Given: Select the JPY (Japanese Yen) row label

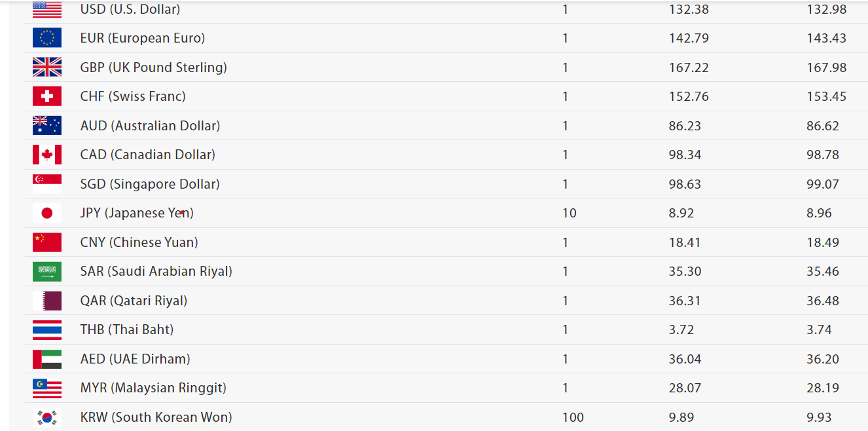Looking at the screenshot, I should (x=137, y=213).
